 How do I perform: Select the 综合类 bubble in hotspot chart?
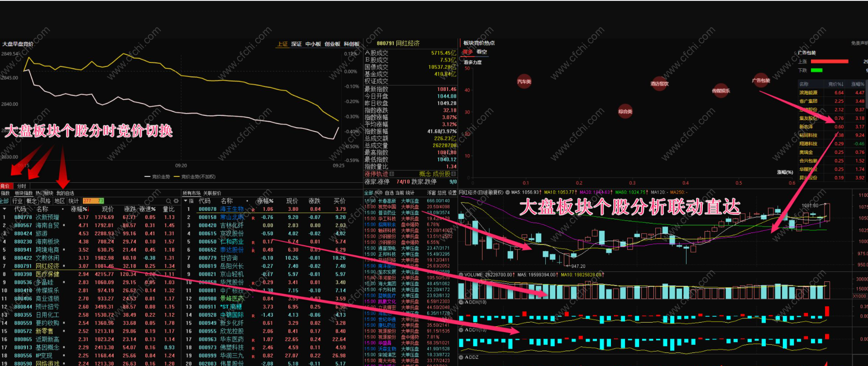pyautogui.click(x=625, y=111)
